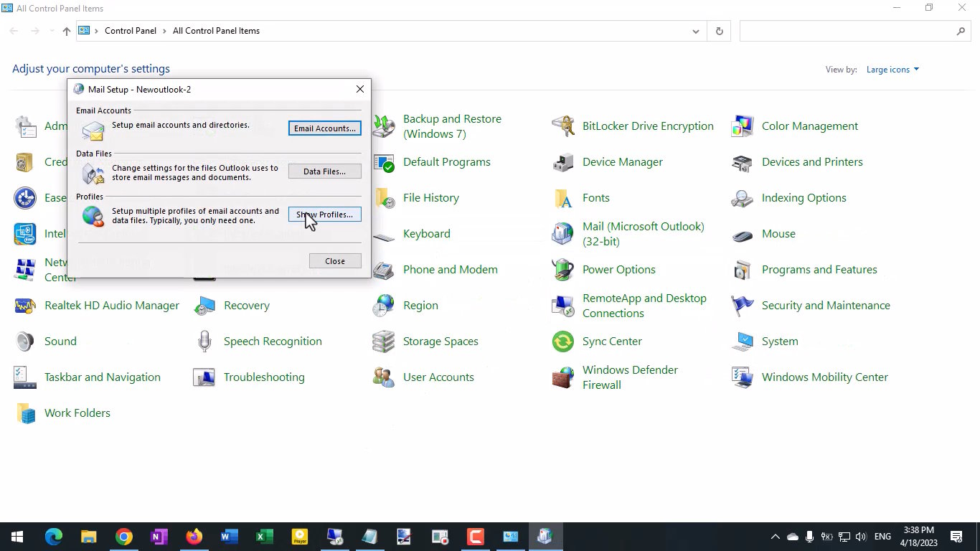This screenshot has width=980, height=551.
Task: Open Windows Defender Firewall icon
Action: point(563,377)
